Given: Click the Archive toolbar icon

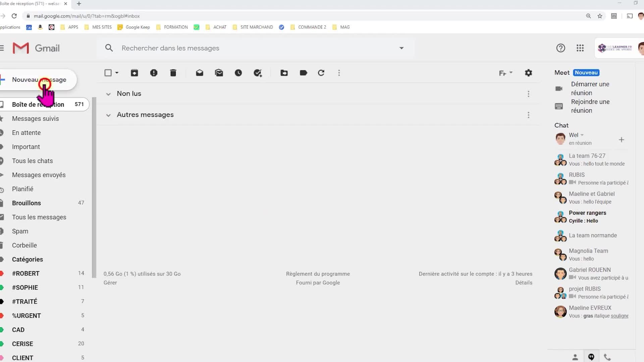Looking at the screenshot, I should [134, 73].
